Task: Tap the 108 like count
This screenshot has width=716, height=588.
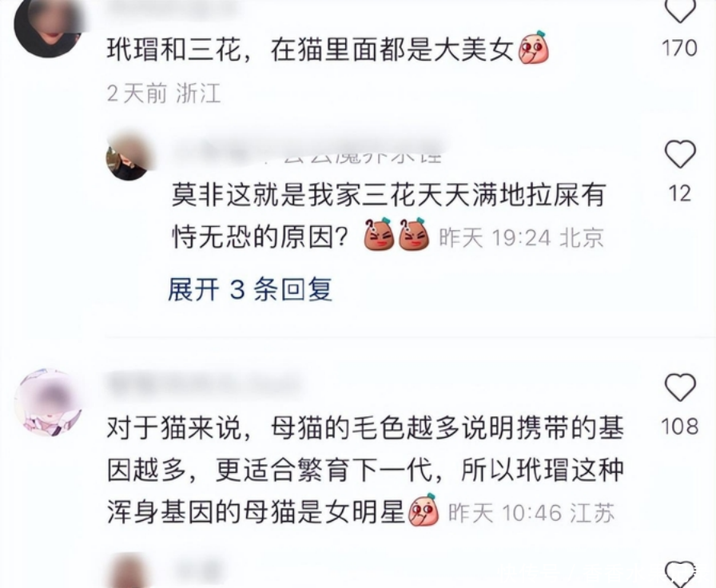Action: tap(680, 427)
